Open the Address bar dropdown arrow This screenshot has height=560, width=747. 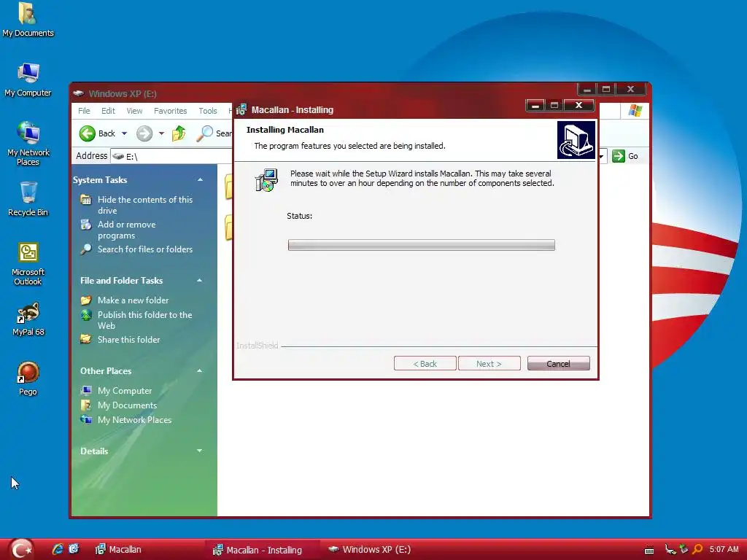click(602, 156)
